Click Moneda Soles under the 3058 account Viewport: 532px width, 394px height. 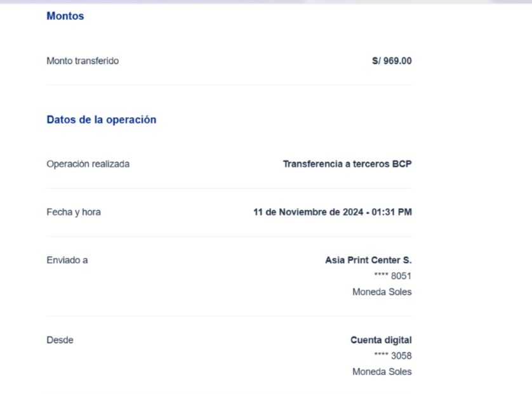[382, 372]
